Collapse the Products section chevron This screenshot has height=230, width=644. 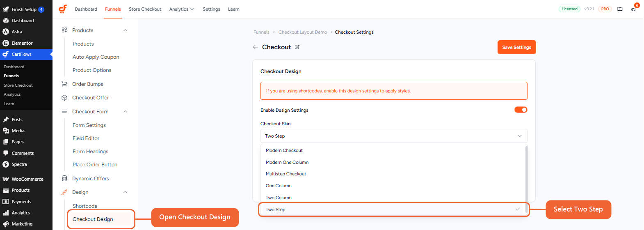click(126, 30)
